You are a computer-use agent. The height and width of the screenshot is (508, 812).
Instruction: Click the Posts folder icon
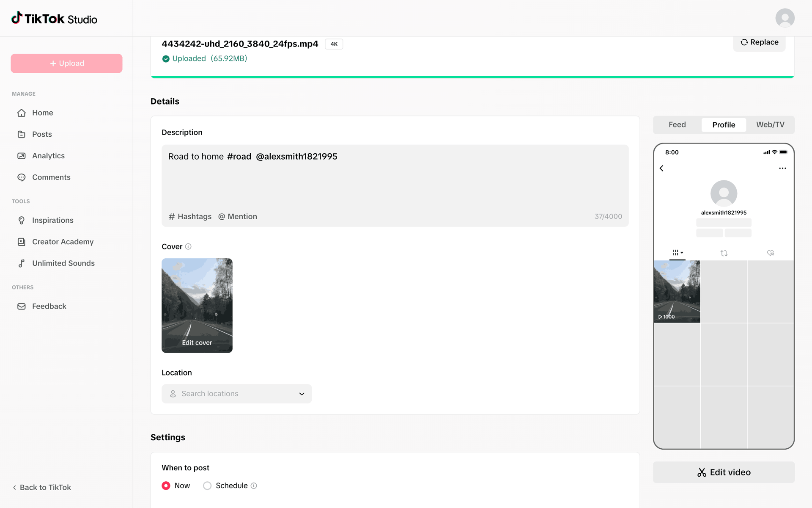coord(22,135)
